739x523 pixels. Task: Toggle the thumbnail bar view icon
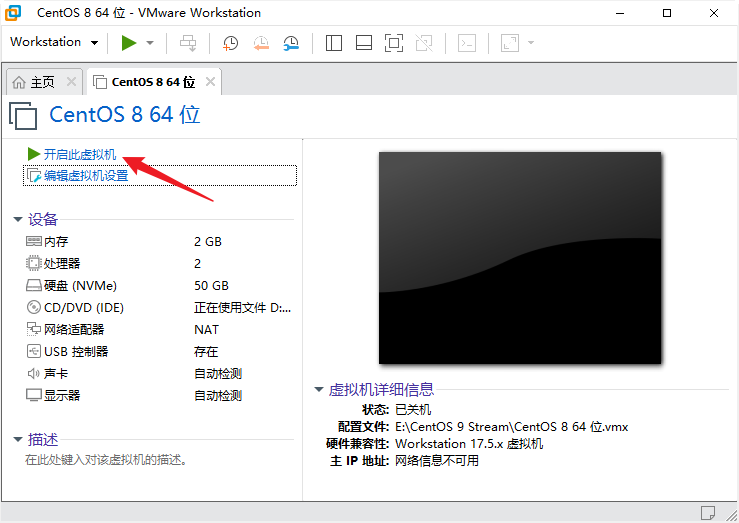[364, 43]
